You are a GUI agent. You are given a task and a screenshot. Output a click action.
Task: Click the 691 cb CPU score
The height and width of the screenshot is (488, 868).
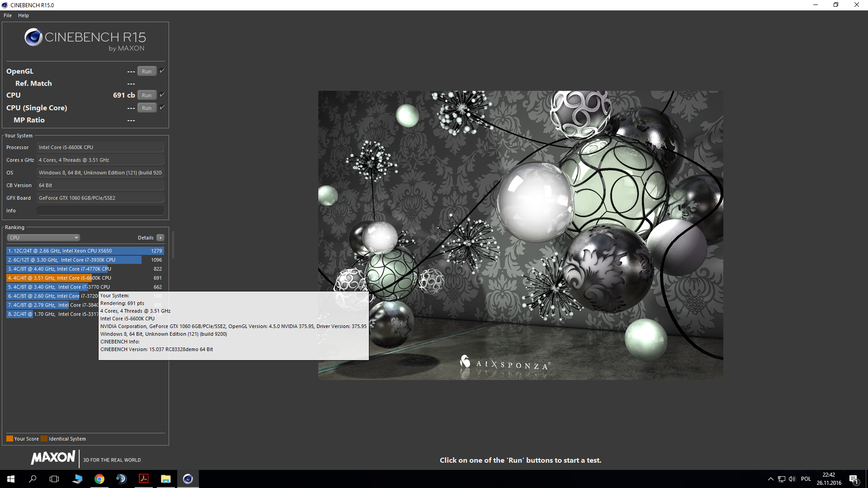coord(124,95)
